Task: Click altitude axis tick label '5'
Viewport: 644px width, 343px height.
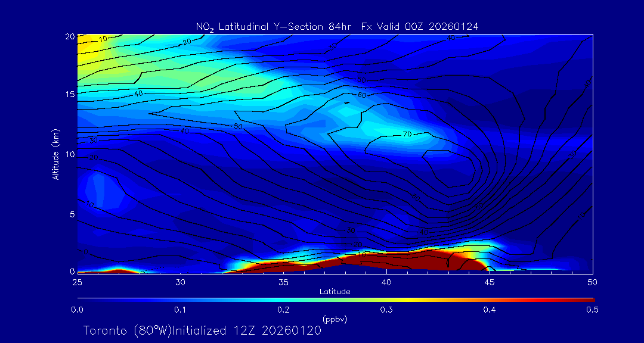Action: [72, 214]
